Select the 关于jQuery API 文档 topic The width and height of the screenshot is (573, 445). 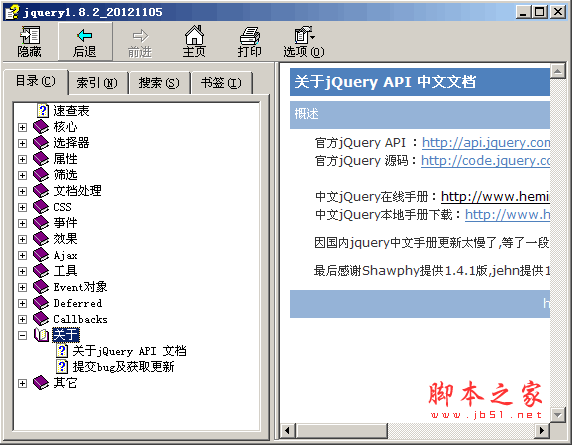coord(129,351)
